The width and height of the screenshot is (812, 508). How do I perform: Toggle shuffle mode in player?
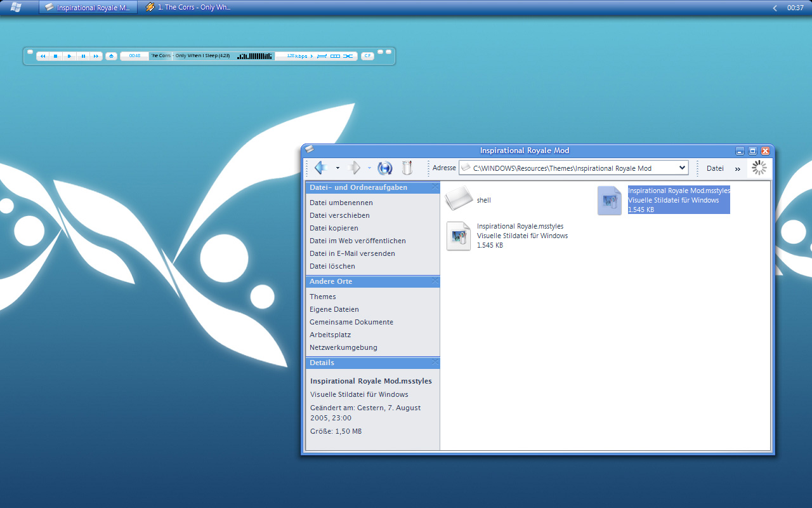pos(348,56)
